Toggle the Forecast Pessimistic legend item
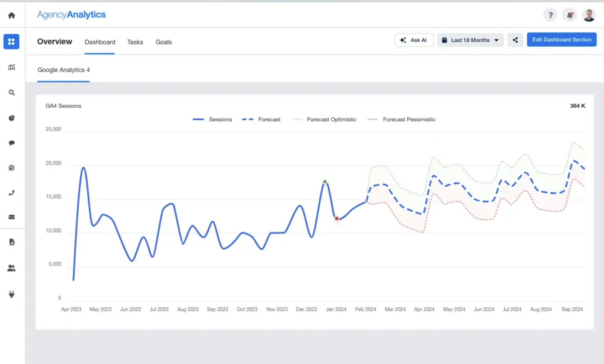This screenshot has height=364, width=604. coord(401,119)
